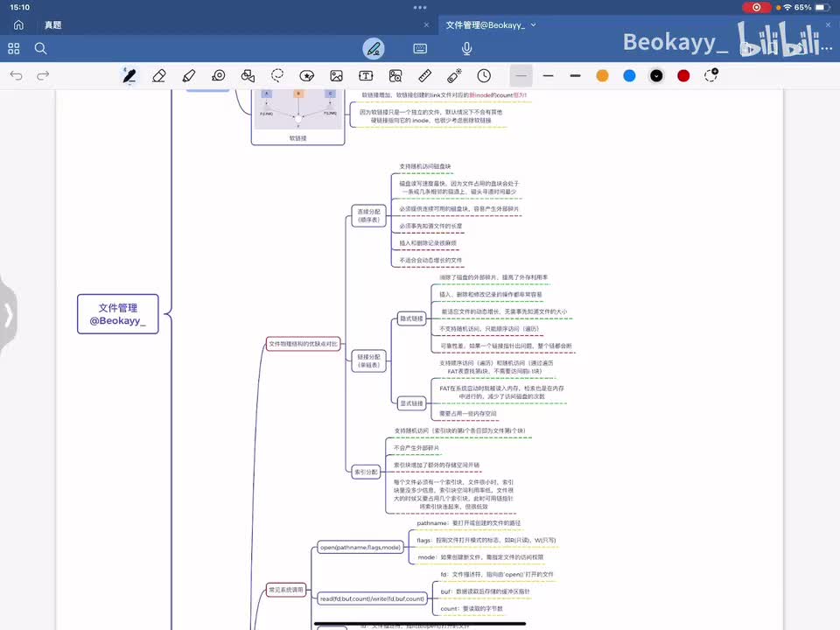Go to the home screen icon
The image size is (840, 630).
coord(18,25)
